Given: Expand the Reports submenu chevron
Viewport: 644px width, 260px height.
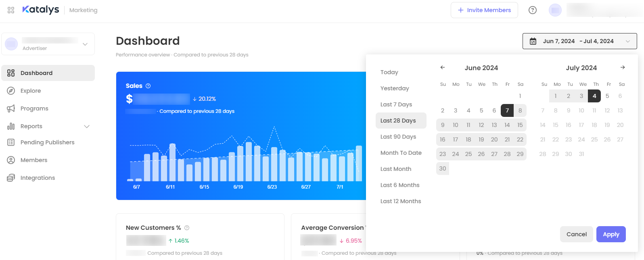Looking at the screenshot, I should (86, 127).
